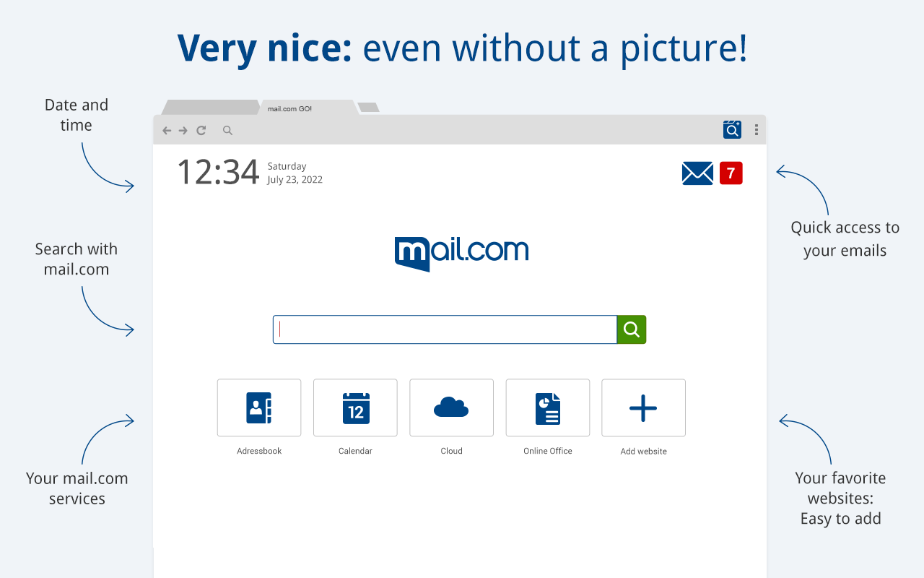Viewport: 924px width, 578px height.
Task: Open the Online Office tile
Action: tap(548, 407)
